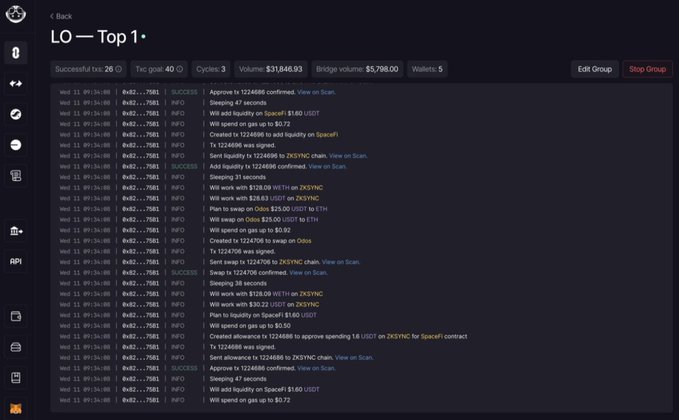Image resolution: width=679 pixels, height=420 pixels.
Task: Open View on Scan for sent allowance tx
Action: (x=354, y=358)
